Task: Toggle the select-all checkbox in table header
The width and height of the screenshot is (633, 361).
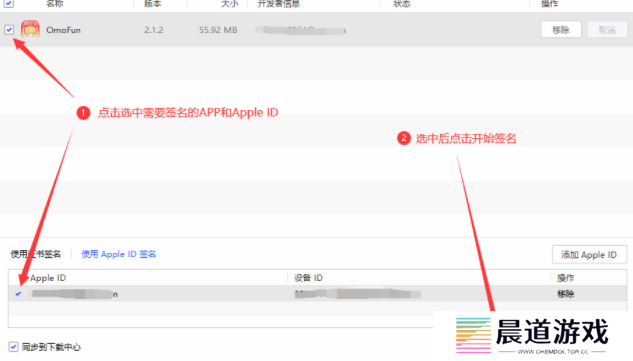Action: tap(9, 3)
